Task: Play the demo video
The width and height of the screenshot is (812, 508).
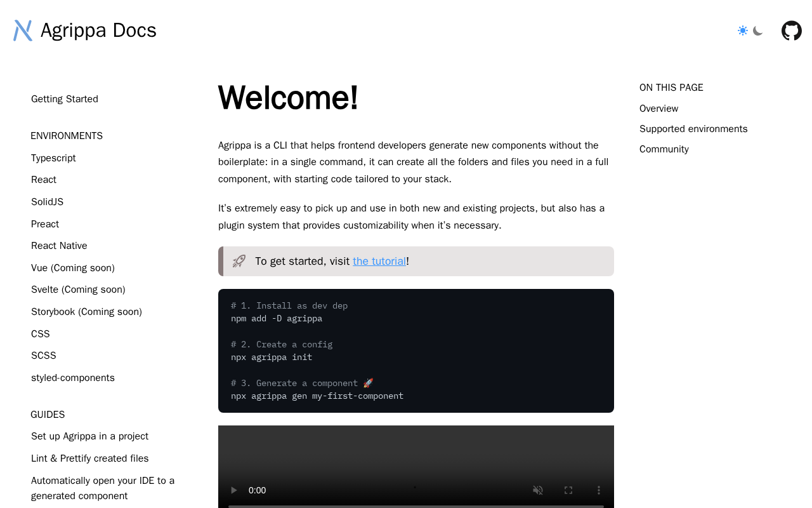Action: pos(233,490)
